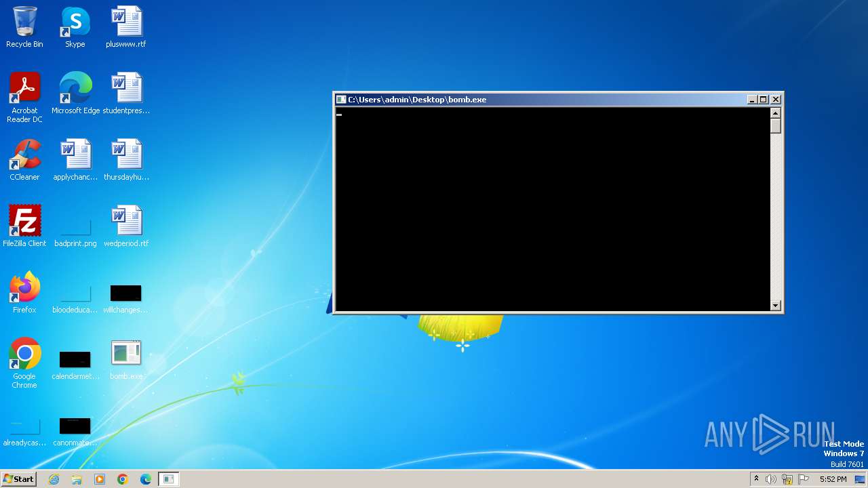Click console scrollbar up arrow
Screen dimensions: 868x488
[x=776, y=113]
